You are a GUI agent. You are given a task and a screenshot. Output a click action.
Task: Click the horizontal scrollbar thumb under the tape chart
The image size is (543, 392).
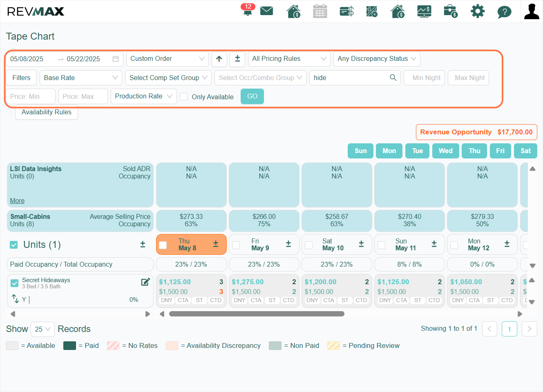click(x=257, y=314)
